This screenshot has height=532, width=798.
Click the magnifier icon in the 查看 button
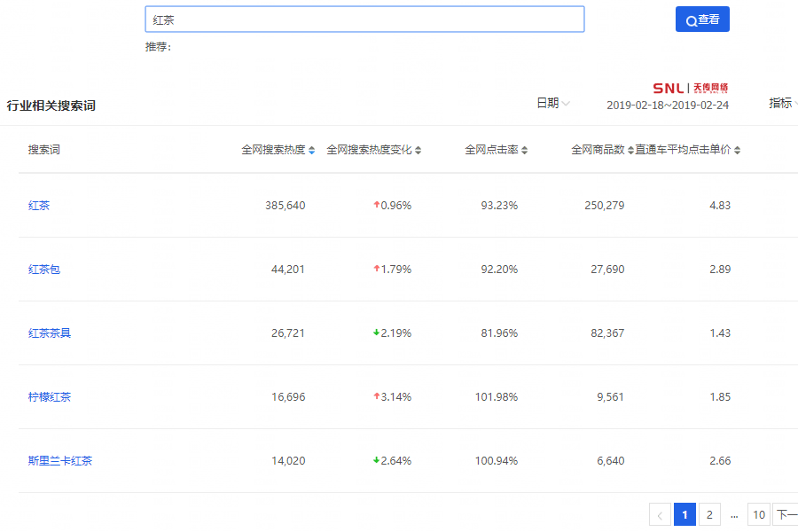691,19
